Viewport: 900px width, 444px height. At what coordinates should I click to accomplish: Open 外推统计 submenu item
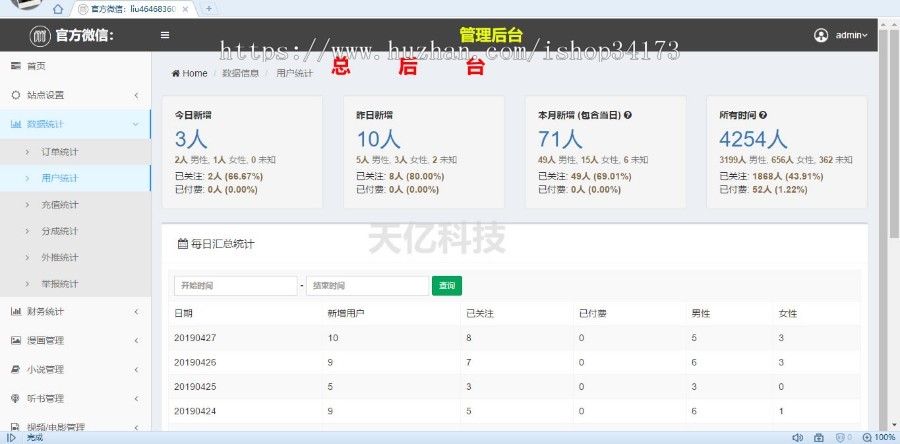(75, 258)
